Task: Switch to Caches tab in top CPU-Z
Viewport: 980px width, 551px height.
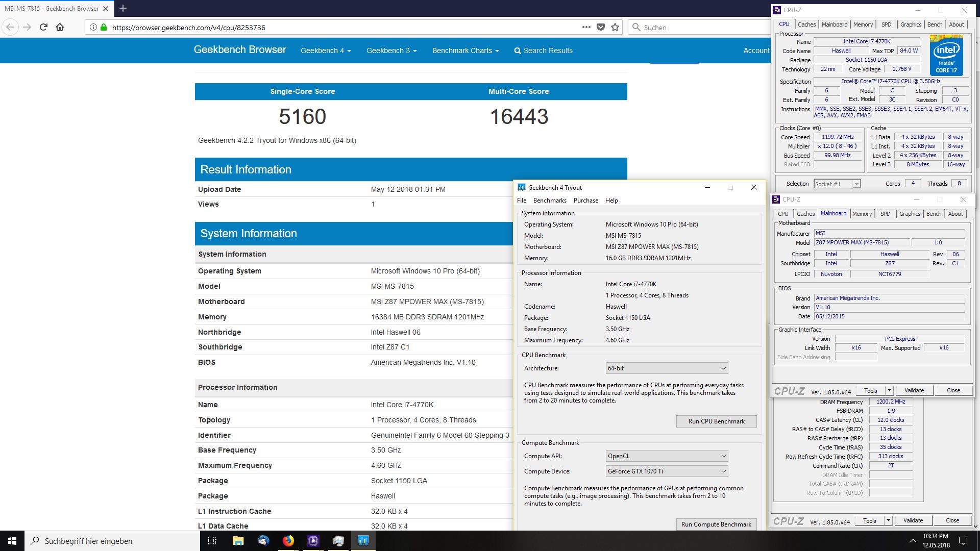Action: 806,24
